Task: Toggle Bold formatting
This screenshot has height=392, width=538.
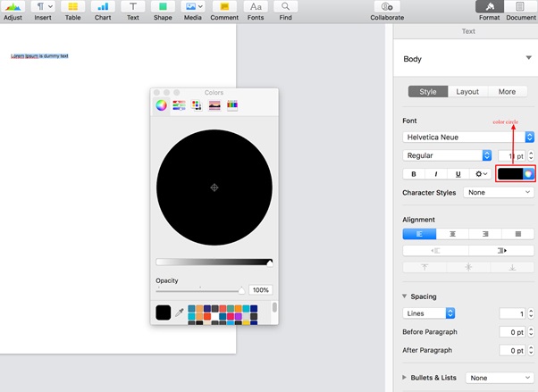Action: pos(414,174)
